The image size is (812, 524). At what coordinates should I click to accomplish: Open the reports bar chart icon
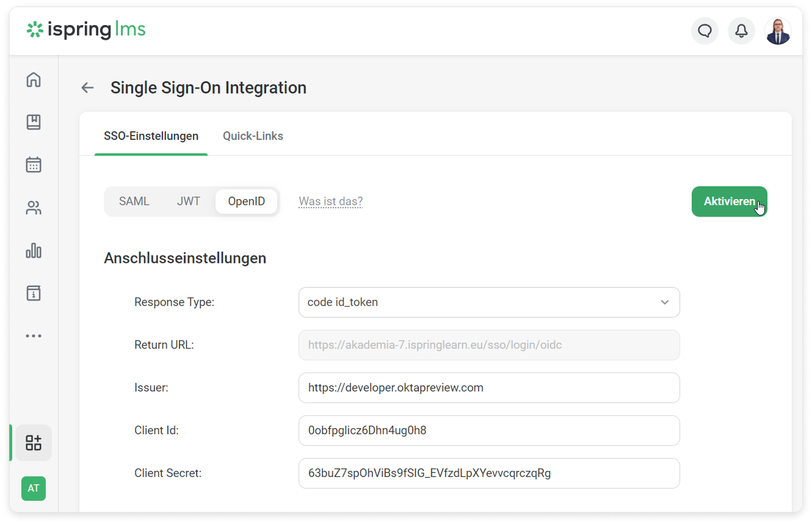point(34,250)
